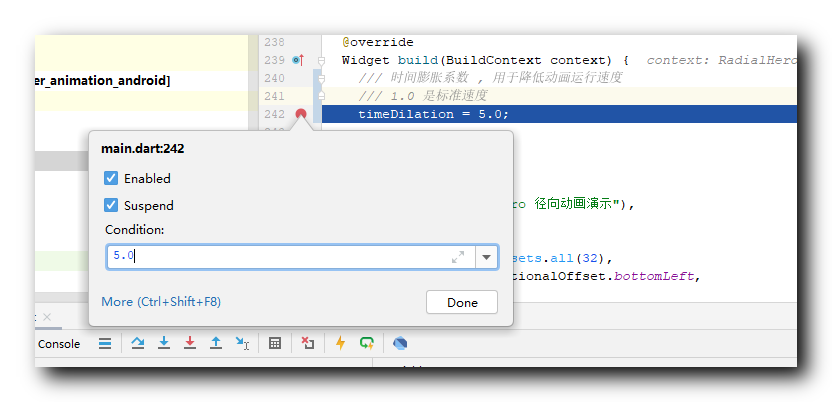832x402 pixels.
Task: Toggle the comment fold marker on line 240
Action: click(x=321, y=78)
